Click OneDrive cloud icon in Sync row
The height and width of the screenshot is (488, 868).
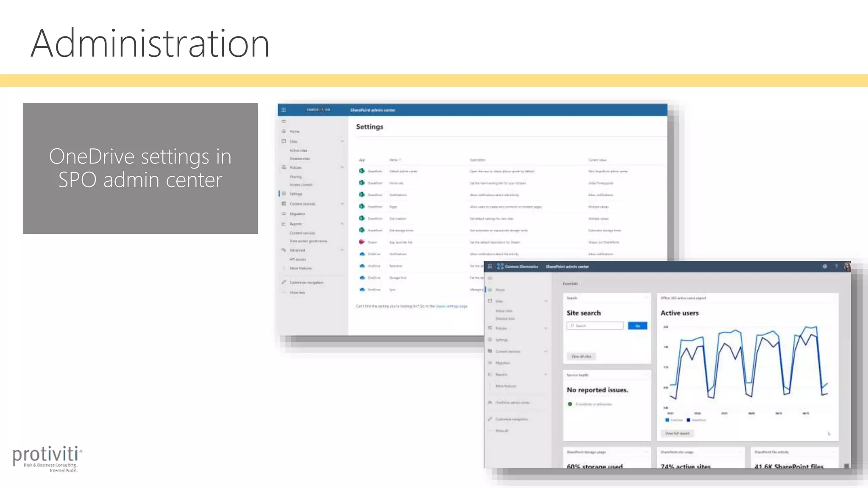pos(362,290)
